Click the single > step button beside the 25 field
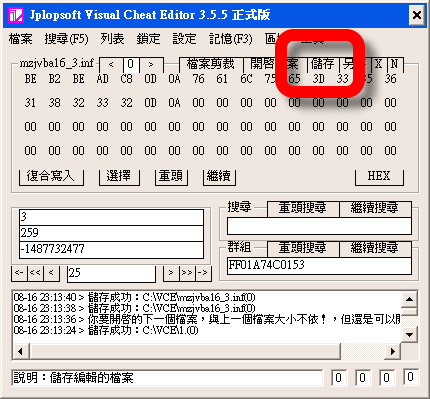 pyautogui.click(x=171, y=273)
